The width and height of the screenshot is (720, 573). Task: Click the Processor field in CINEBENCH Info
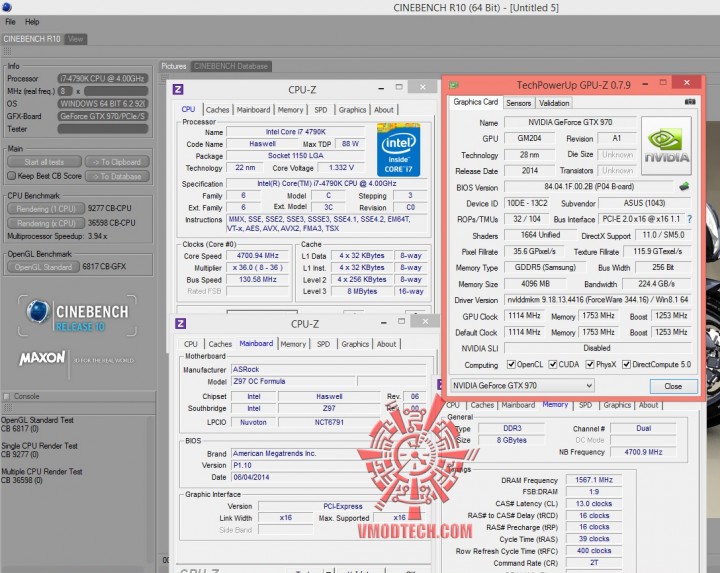[x=102, y=79]
